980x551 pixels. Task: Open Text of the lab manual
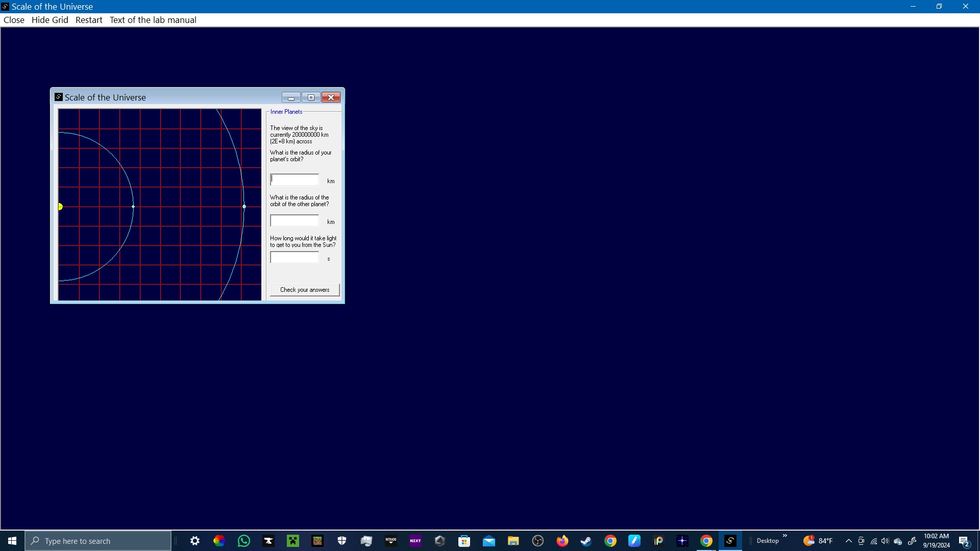(153, 20)
